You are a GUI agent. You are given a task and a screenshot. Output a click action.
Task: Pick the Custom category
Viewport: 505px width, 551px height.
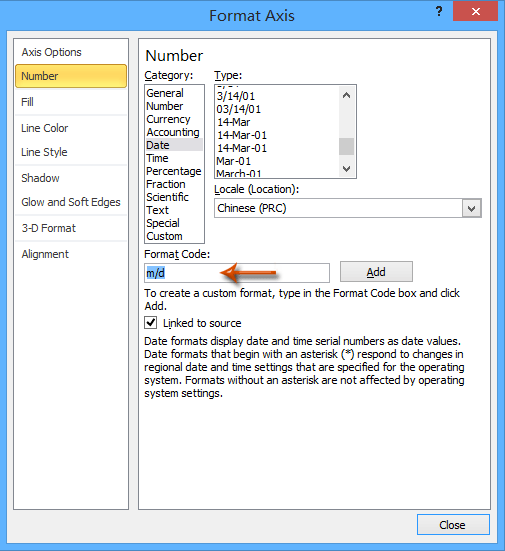[x=174, y=236]
